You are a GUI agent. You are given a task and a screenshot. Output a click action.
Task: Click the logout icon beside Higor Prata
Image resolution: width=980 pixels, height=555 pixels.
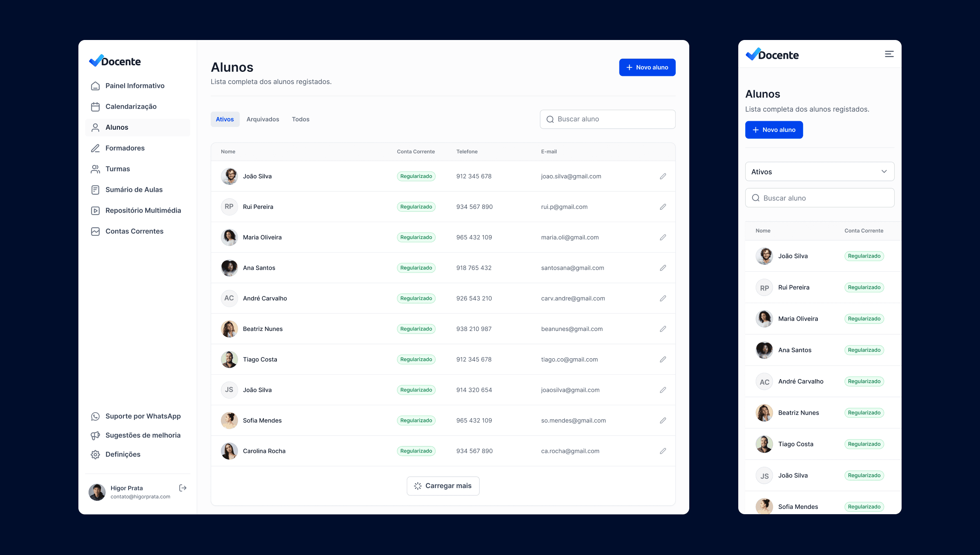(183, 488)
